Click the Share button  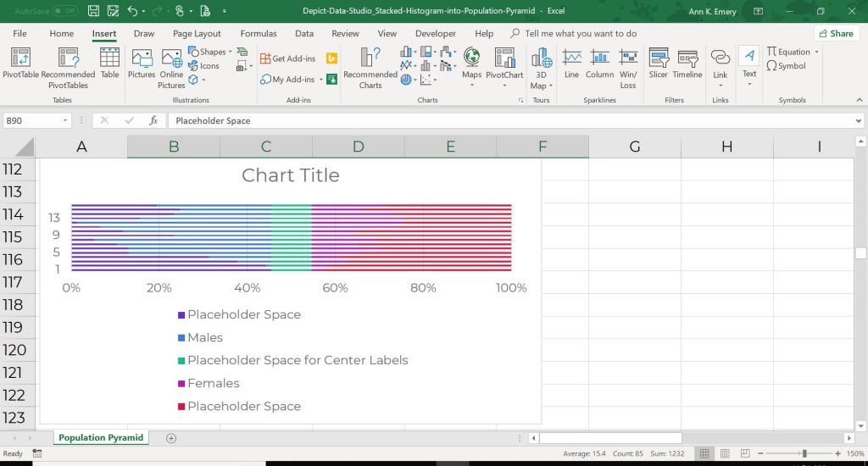[x=836, y=33]
